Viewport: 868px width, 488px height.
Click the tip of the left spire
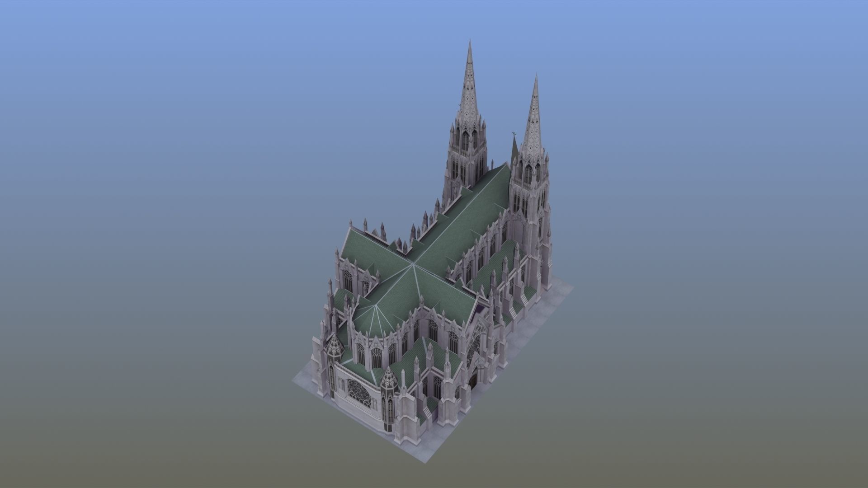(x=469, y=41)
